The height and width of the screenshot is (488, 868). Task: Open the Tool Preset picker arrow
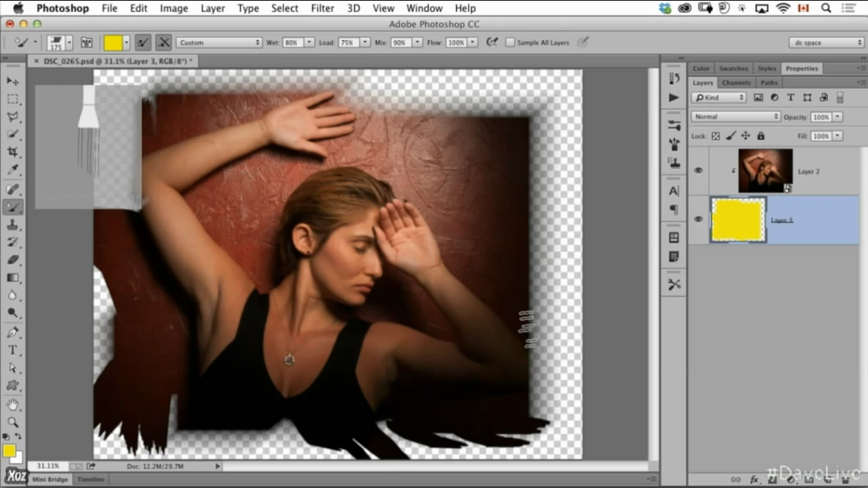35,43
